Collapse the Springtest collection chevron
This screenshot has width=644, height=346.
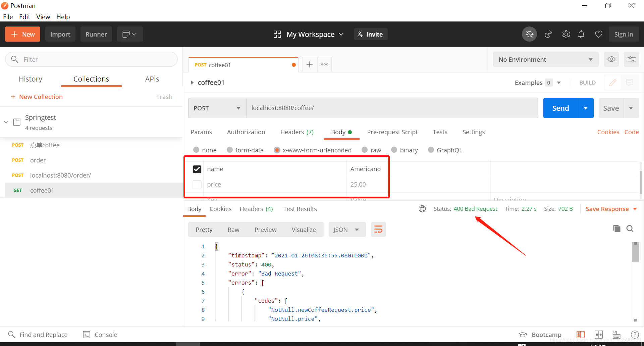pos(6,122)
